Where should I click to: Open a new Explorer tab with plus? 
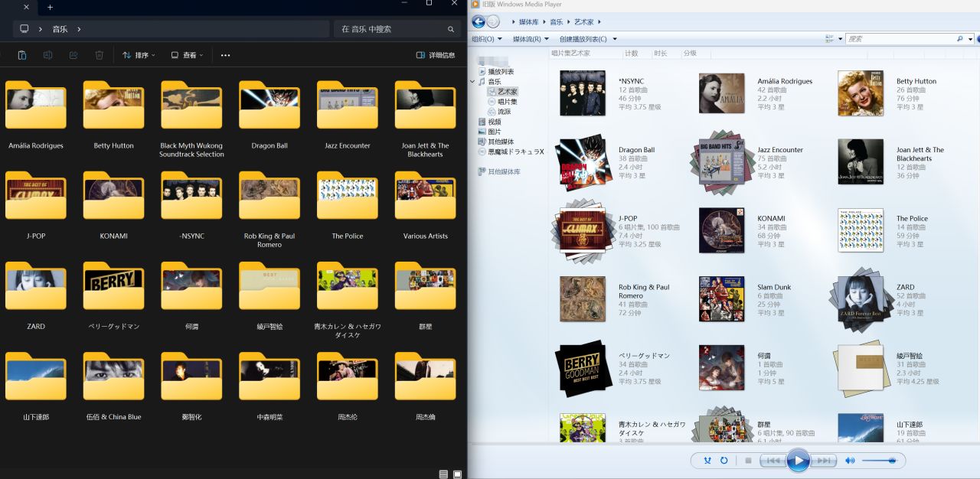50,7
